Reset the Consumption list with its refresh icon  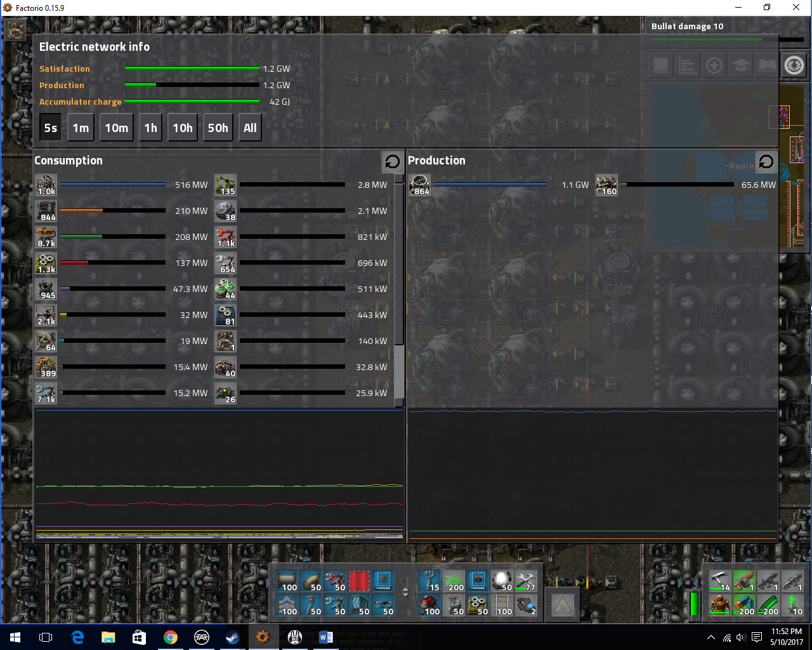tap(392, 161)
